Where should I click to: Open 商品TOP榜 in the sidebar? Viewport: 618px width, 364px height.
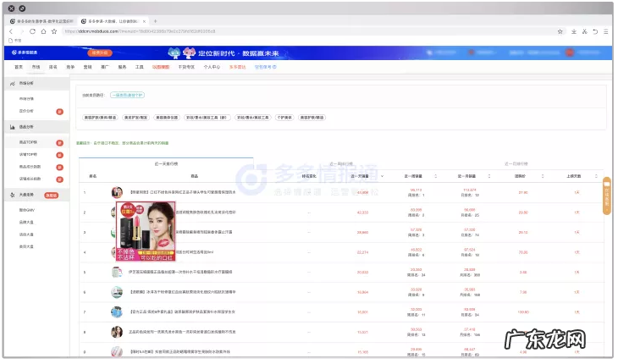pyautogui.click(x=29, y=143)
